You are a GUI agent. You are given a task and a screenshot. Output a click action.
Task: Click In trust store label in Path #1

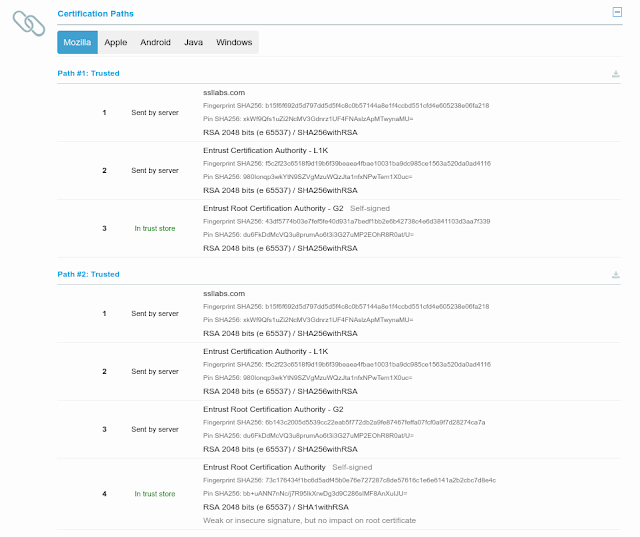point(155,229)
